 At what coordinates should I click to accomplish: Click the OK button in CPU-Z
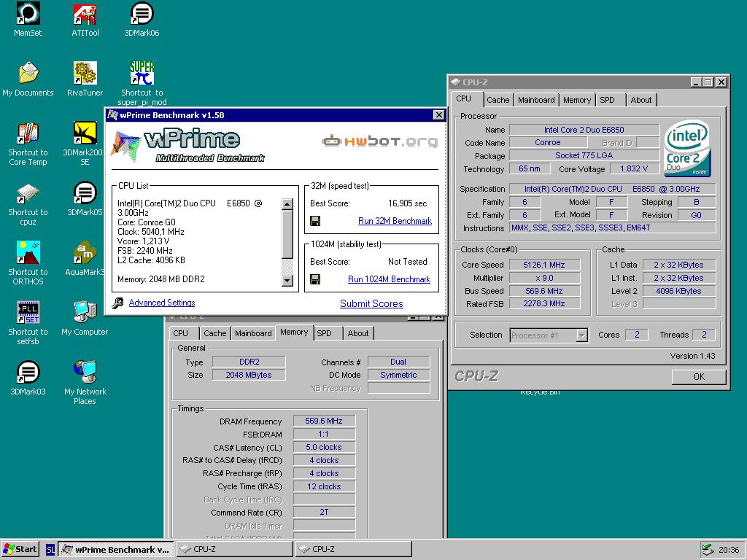click(699, 377)
